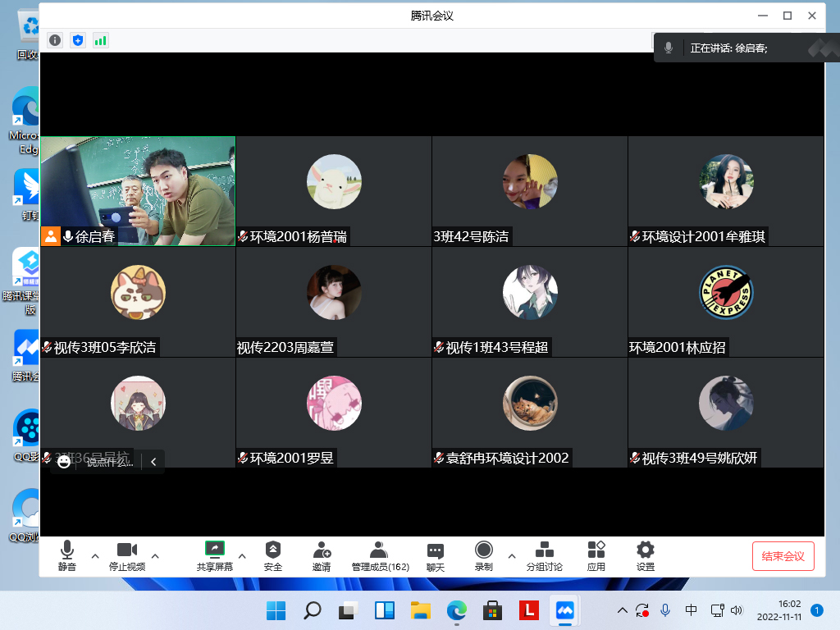Start recording with 录制 button

pyautogui.click(x=484, y=555)
